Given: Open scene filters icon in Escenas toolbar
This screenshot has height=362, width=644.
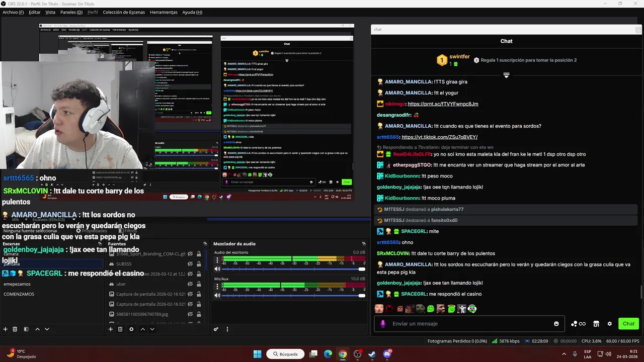Looking at the screenshot, I should (x=26, y=329).
